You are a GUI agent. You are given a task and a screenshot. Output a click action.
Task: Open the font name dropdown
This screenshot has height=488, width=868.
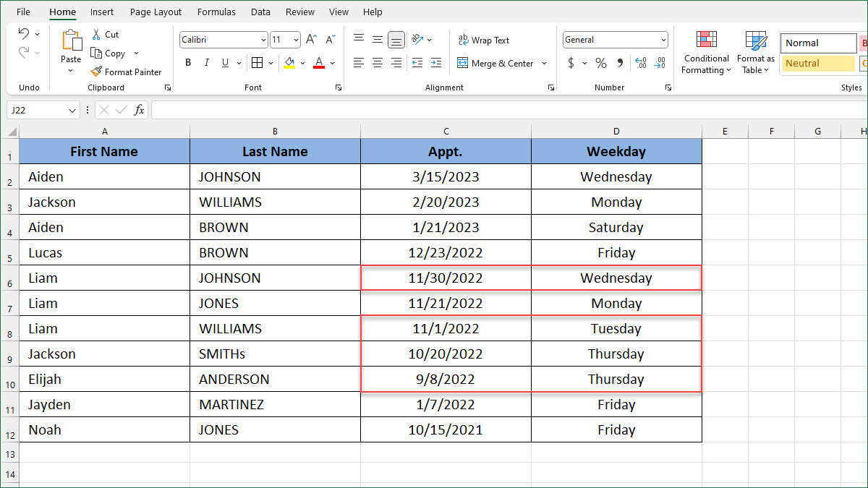click(264, 39)
